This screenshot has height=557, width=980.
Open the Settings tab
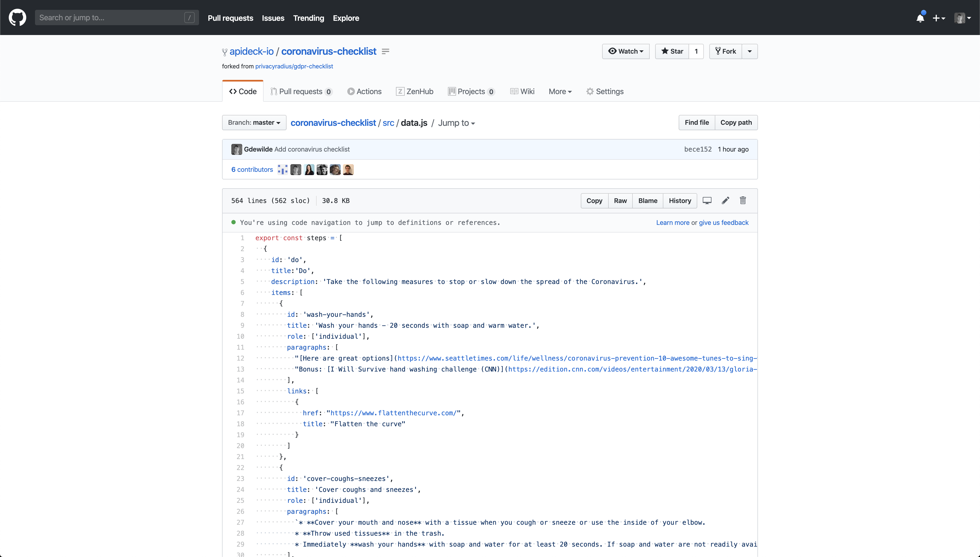605,91
